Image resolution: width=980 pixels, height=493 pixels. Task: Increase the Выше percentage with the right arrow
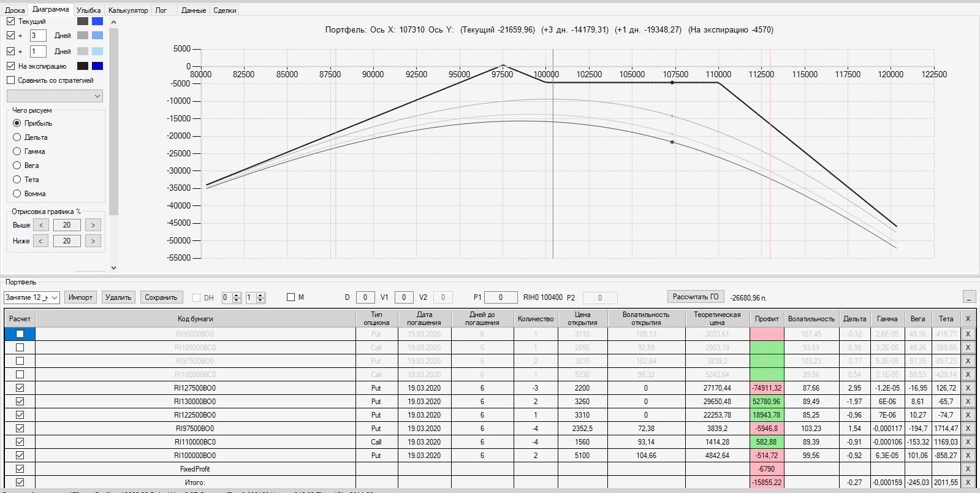pyautogui.click(x=93, y=225)
